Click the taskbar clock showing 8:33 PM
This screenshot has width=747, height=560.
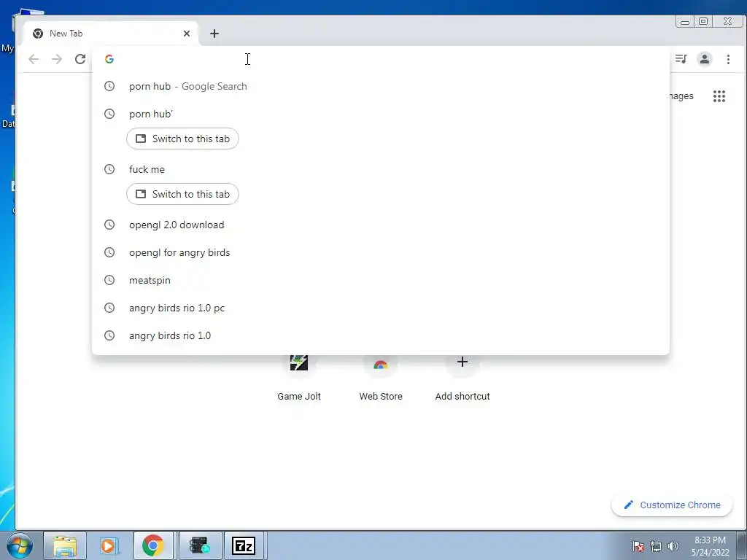[x=710, y=546]
